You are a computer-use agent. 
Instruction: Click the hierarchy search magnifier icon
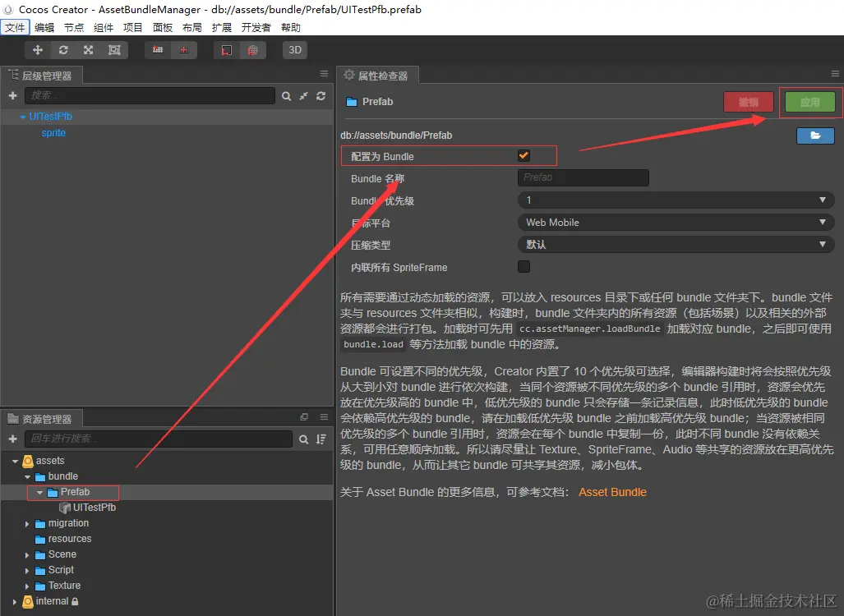point(286,96)
